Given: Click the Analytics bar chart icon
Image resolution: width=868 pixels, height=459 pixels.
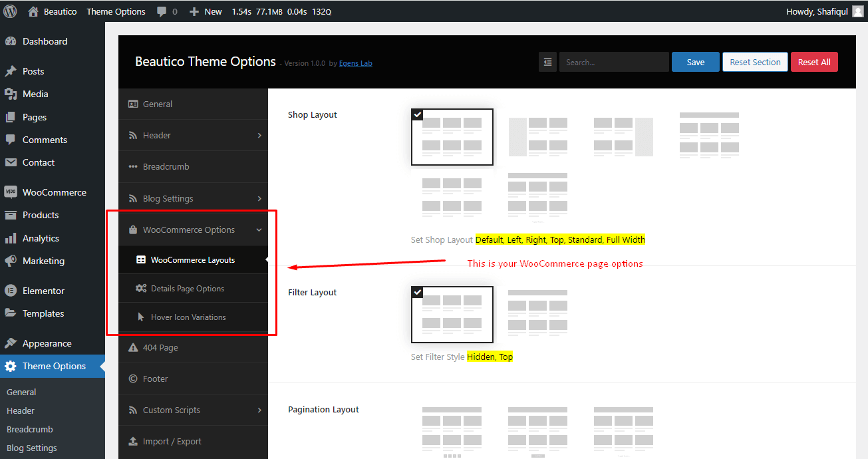Looking at the screenshot, I should 11,238.
